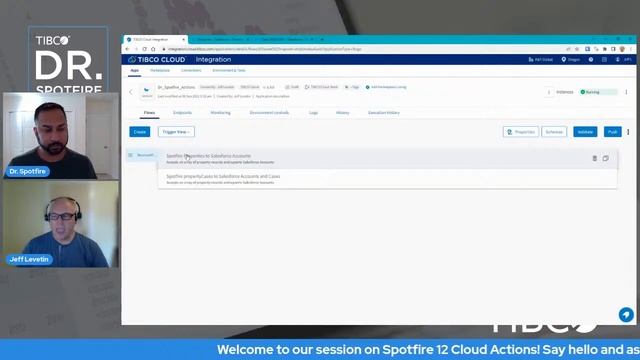Select the Execution History tab
Screen dimensions: 640x360
[384, 113]
